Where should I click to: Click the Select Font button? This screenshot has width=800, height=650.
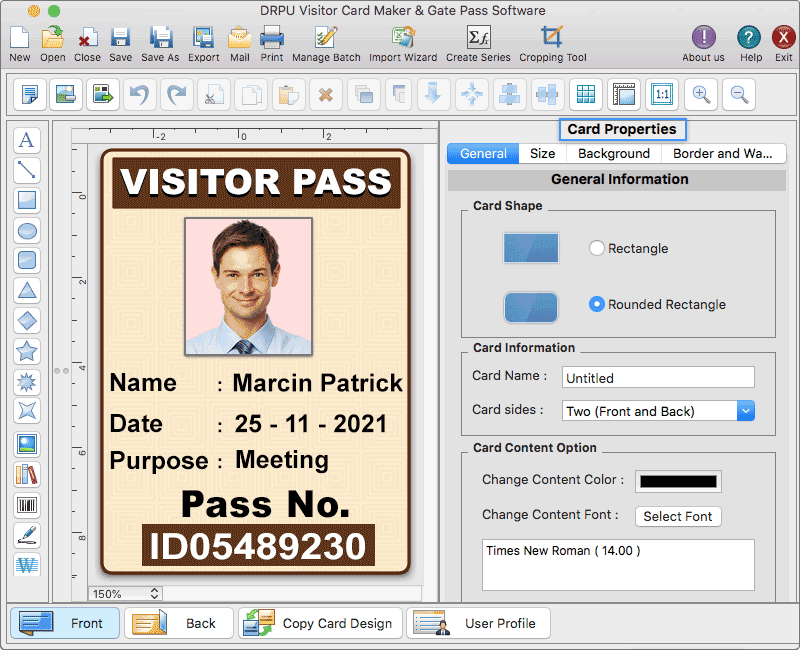click(x=678, y=516)
